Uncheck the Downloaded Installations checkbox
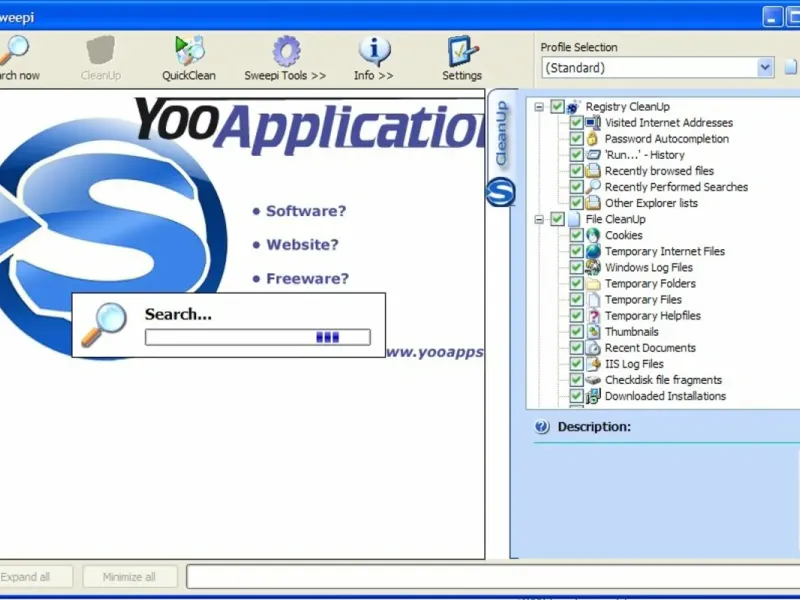Viewport: 800px width, 600px height. pyautogui.click(x=577, y=396)
